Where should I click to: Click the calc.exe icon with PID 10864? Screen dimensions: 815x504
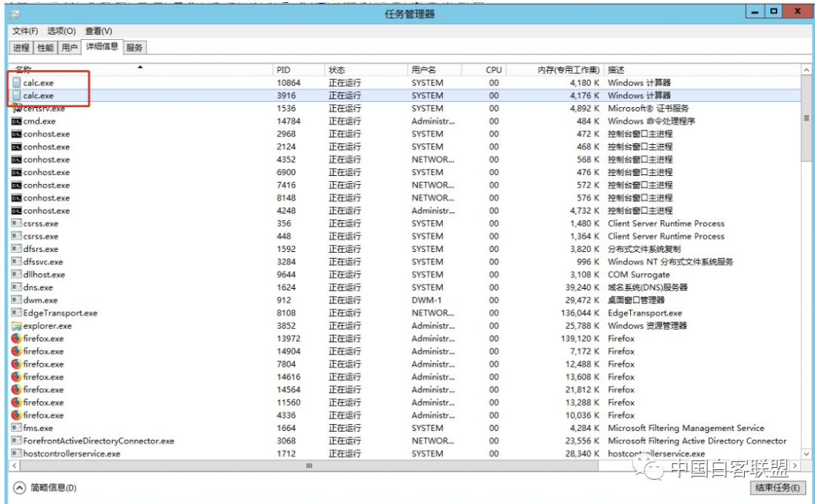[16, 82]
